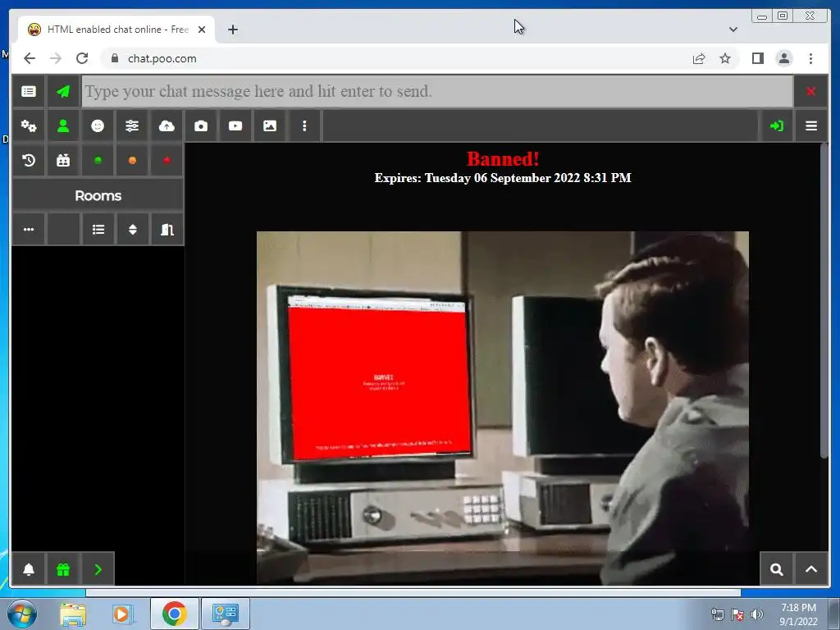Select the HTML enabled chat online tab

point(116,30)
